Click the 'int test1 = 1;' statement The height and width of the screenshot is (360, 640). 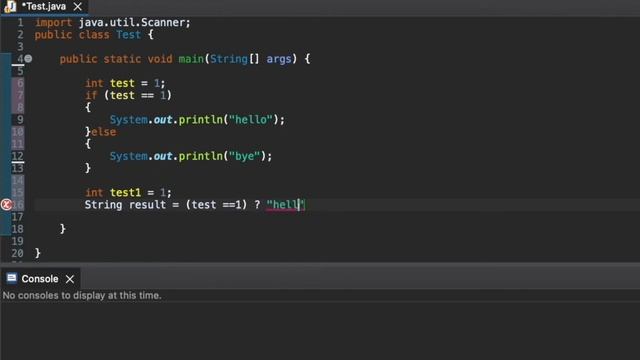pos(128,192)
